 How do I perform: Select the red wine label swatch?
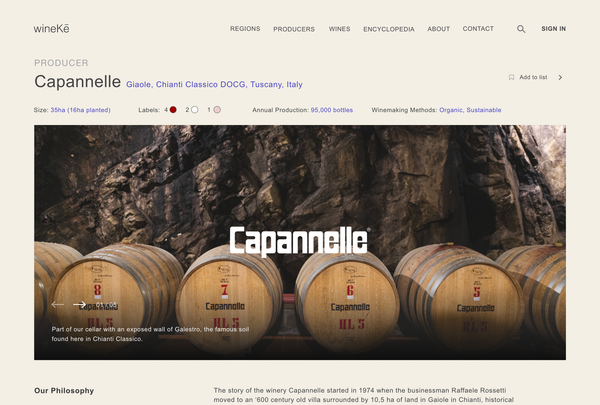[x=173, y=110]
